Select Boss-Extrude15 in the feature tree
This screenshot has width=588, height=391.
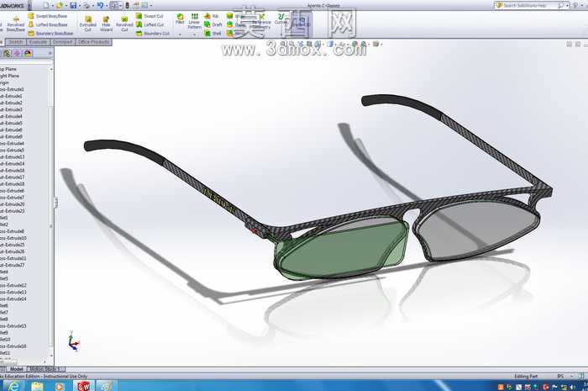pyautogui.click(x=13, y=325)
